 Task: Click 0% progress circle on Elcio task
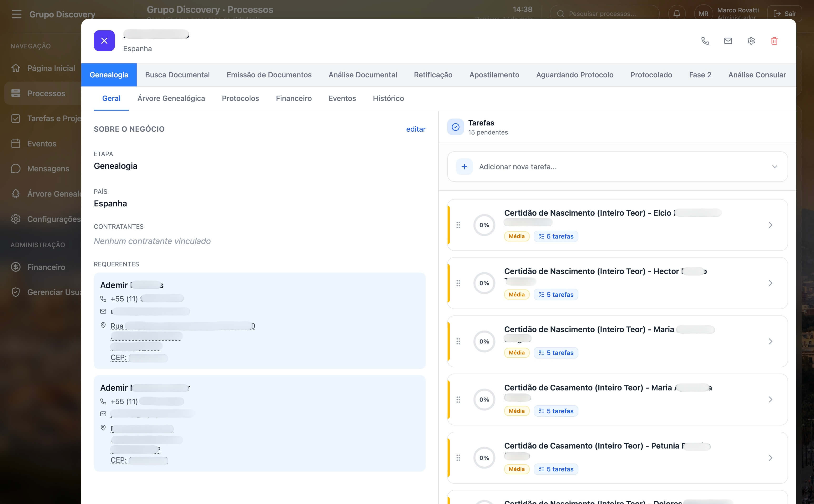click(x=484, y=225)
